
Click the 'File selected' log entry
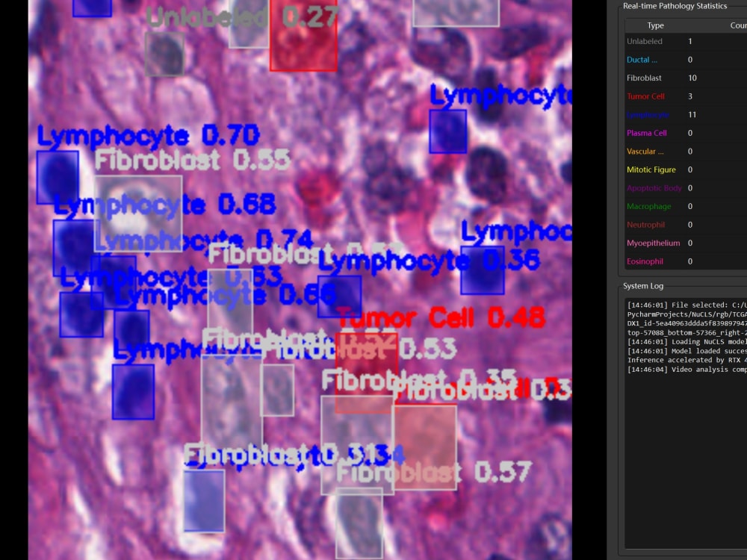pyautogui.click(x=687, y=305)
